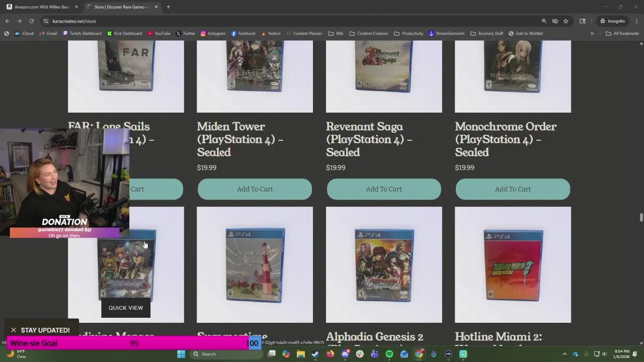Launch Steam from the taskbar
Viewport: 644px width, 362px height.
coord(315,354)
